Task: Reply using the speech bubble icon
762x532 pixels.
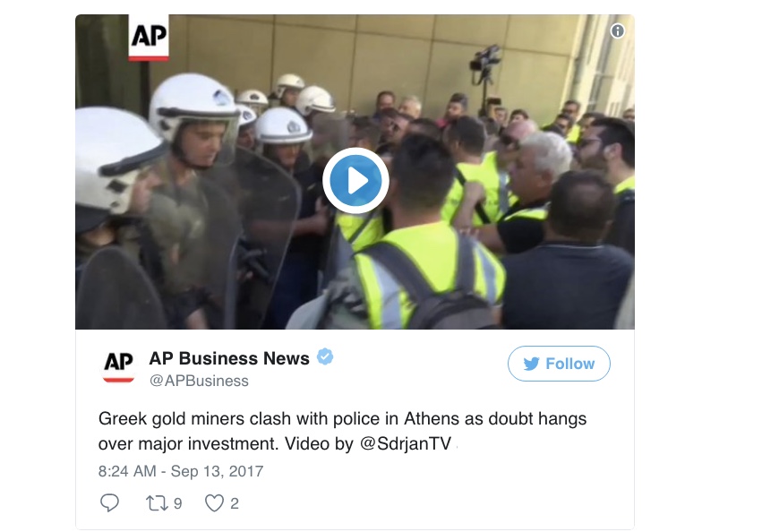Action: click(x=109, y=502)
